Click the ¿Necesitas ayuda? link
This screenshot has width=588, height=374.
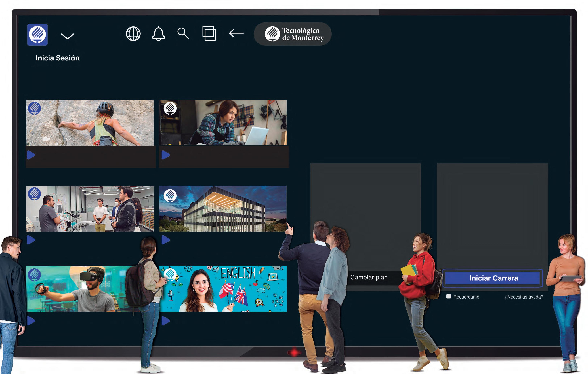tap(524, 297)
